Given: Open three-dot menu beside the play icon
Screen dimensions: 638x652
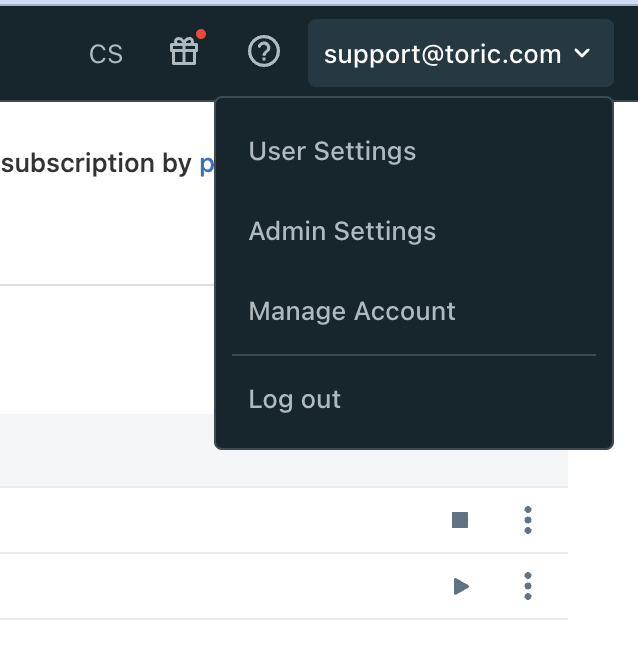Looking at the screenshot, I should 528,586.
